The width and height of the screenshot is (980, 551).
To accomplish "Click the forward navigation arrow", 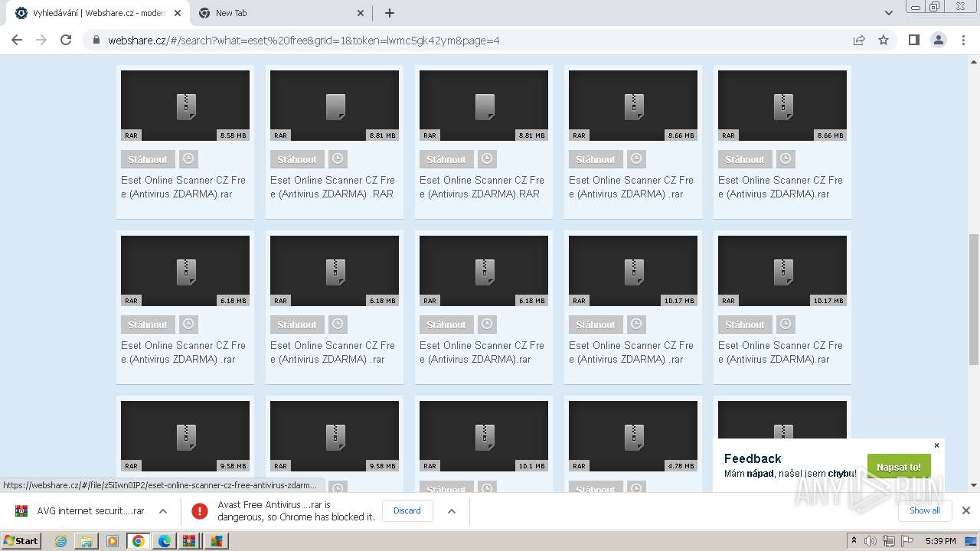I will (41, 41).
